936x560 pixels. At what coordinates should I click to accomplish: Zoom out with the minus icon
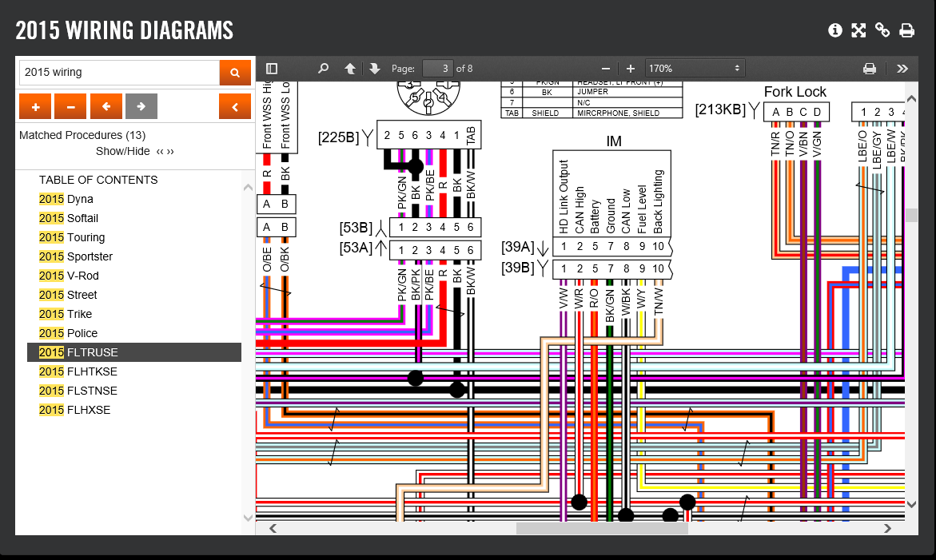pyautogui.click(x=606, y=69)
